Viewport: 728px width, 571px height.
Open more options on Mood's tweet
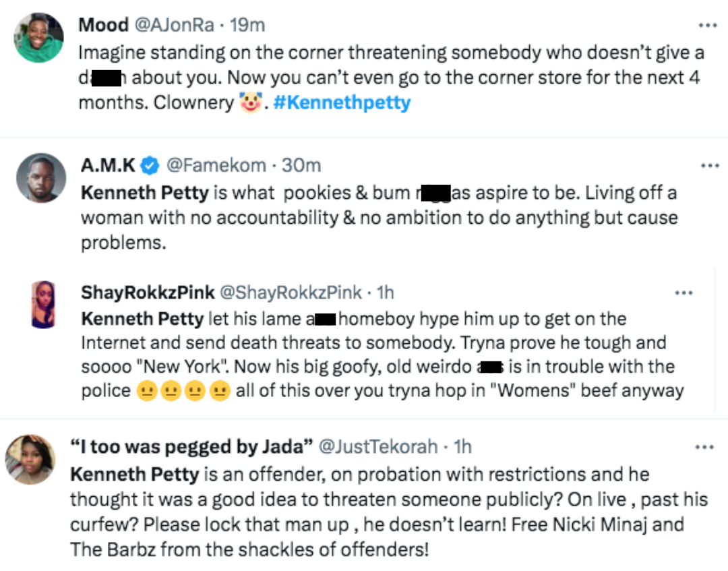[x=707, y=26]
